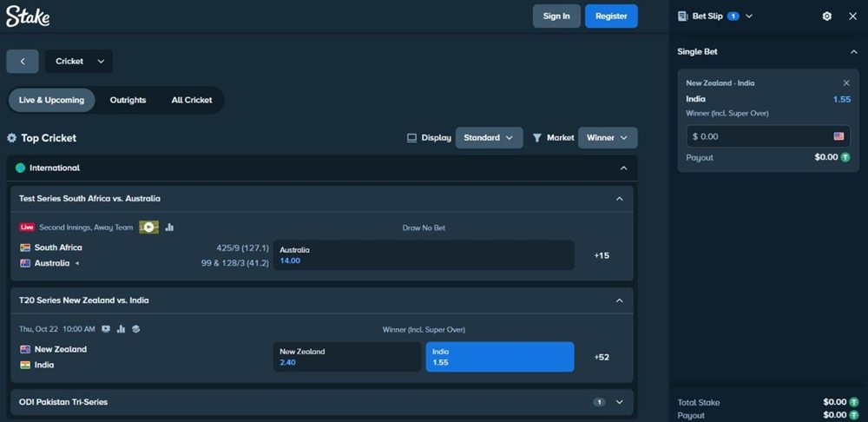
Task: Click the '1.55' odds in bet slip
Action: [841, 99]
